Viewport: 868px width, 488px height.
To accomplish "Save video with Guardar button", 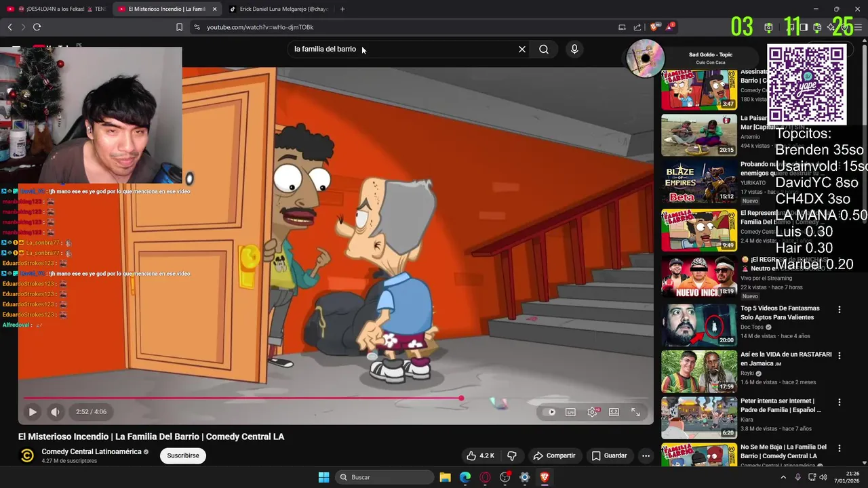I will tap(609, 455).
